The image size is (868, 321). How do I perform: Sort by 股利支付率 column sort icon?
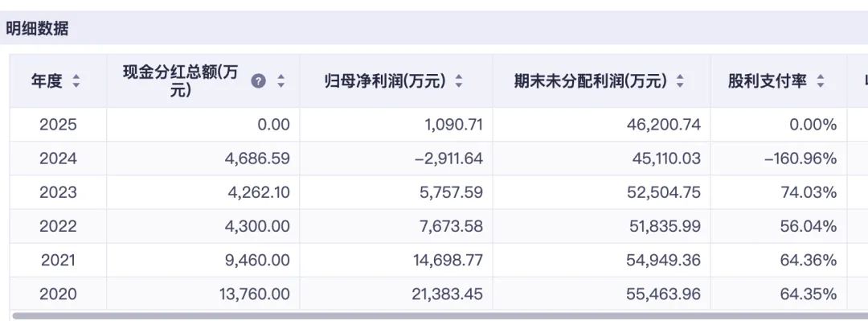coord(821,81)
